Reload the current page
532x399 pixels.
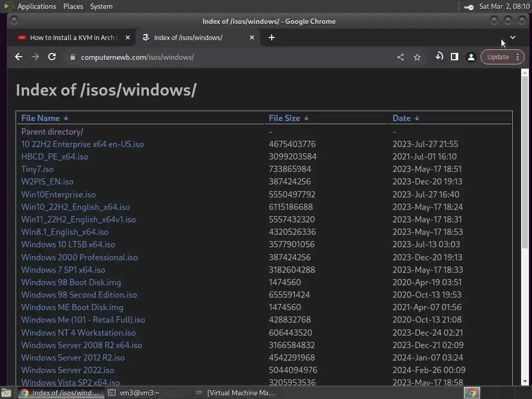(x=52, y=57)
